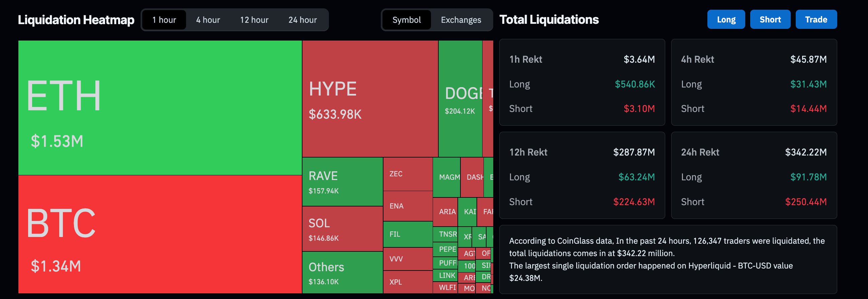Select the ENA heatmap tile
Image resolution: width=868 pixels, height=299 pixels.
tap(407, 206)
